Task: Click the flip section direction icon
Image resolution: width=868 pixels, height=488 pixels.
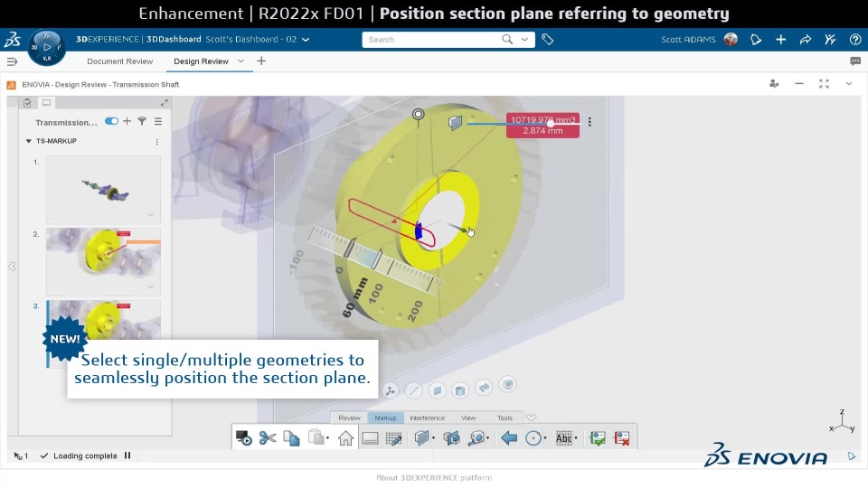Action: pyautogui.click(x=484, y=388)
